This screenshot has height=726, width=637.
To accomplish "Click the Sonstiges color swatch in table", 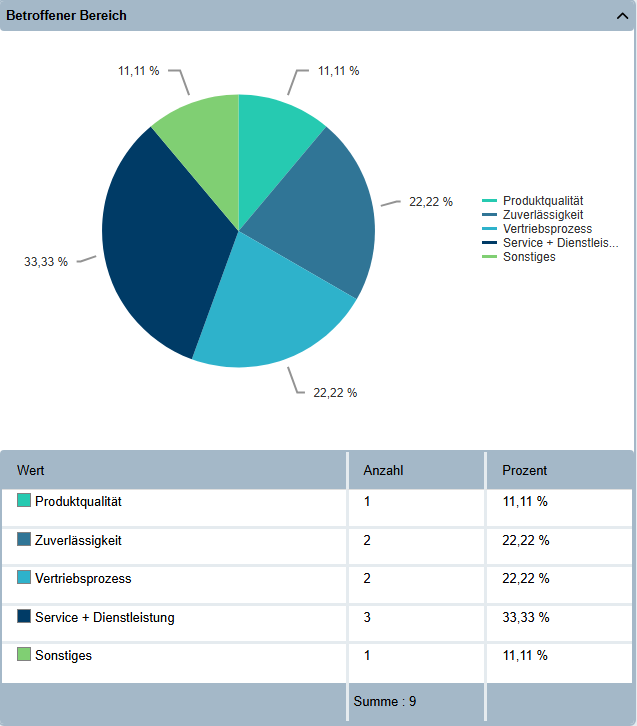I will click(24, 654).
